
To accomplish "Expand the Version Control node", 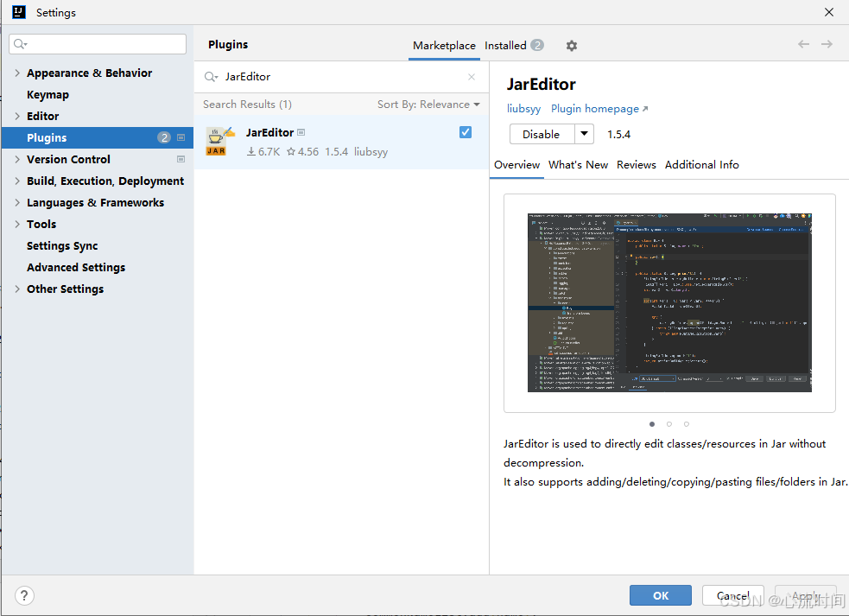I will click(16, 159).
